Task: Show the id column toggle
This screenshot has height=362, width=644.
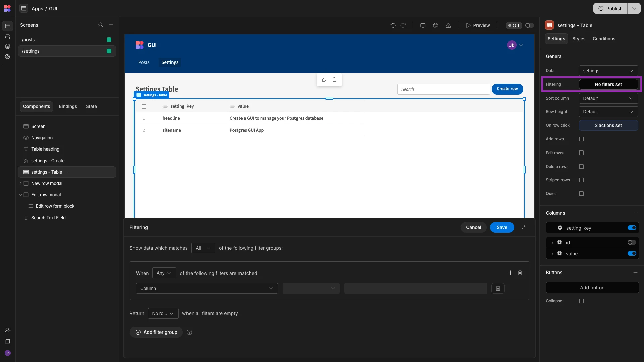Action: pos(632,243)
